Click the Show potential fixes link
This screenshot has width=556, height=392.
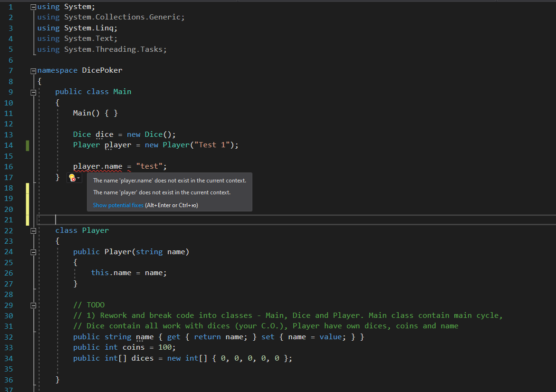coord(118,205)
